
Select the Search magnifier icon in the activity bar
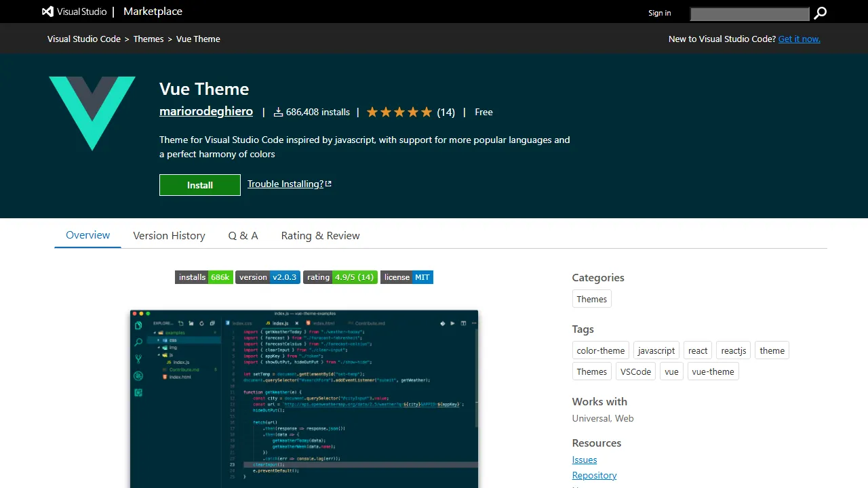tap(138, 341)
